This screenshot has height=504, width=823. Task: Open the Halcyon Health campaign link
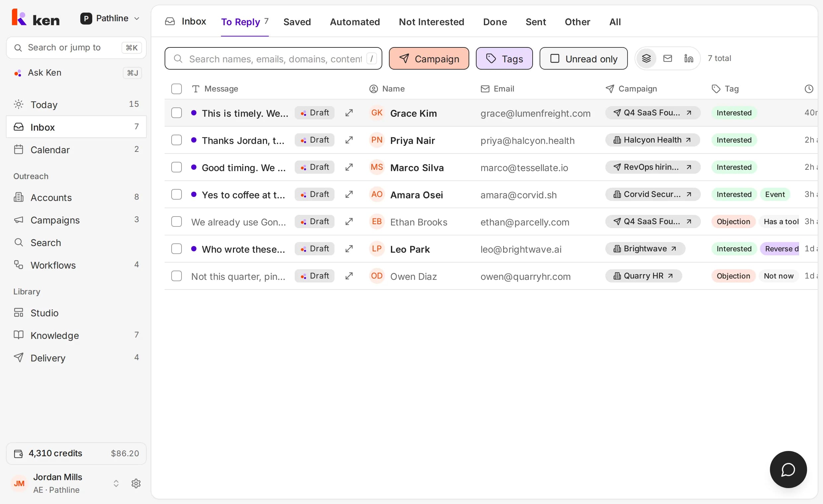(652, 140)
